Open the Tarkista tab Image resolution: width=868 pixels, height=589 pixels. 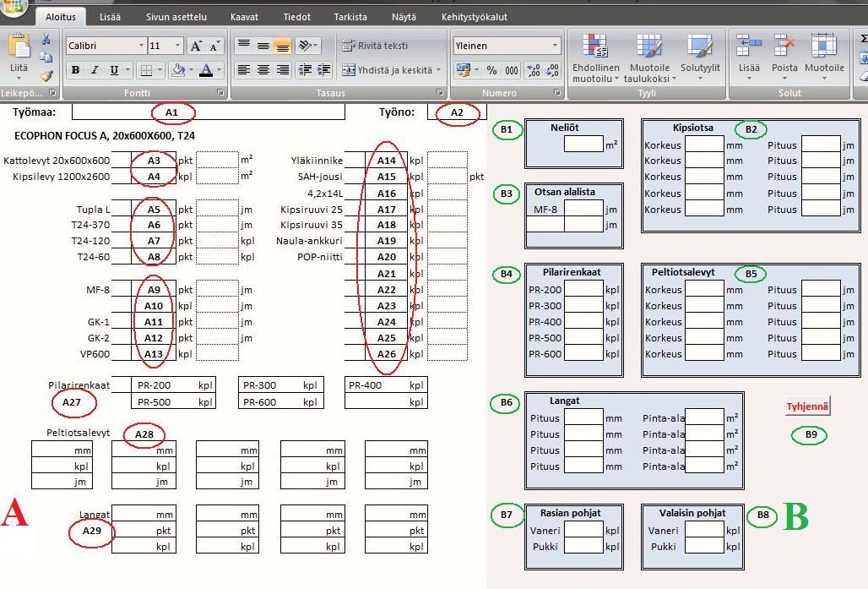click(x=350, y=17)
